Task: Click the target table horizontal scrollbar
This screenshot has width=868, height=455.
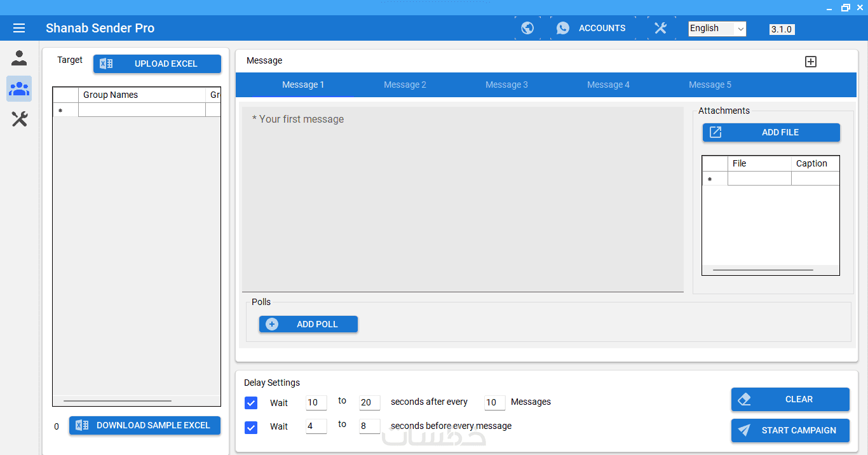Action: [x=118, y=401]
